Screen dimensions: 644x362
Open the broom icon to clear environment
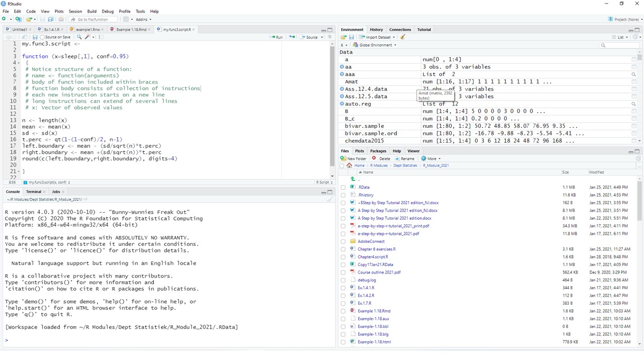[x=402, y=37]
